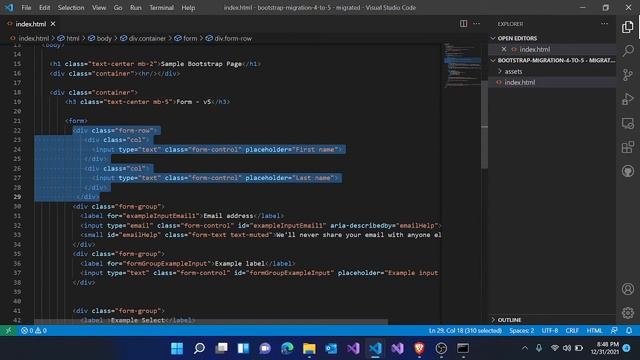Open the Go menu
The height and width of the screenshot is (360, 640).
pyautogui.click(x=118, y=7)
